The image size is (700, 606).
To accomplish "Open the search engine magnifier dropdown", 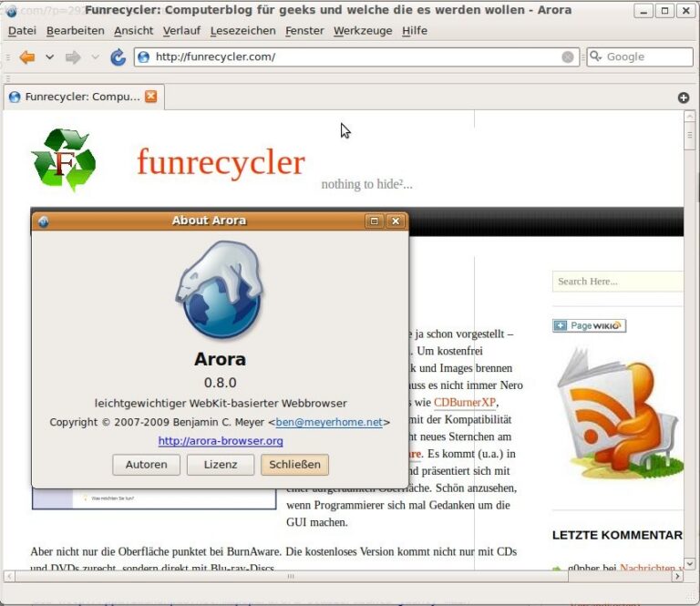I will [x=595, y=56].
